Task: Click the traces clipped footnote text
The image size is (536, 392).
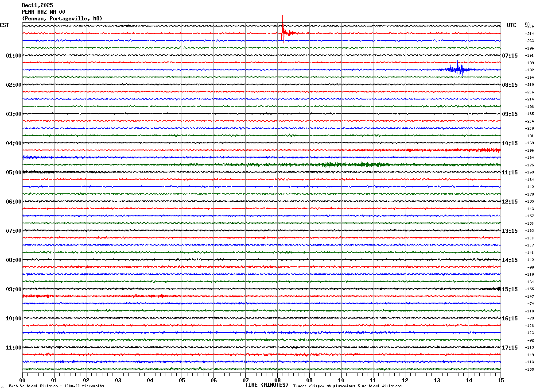Action: click(347, 386)
